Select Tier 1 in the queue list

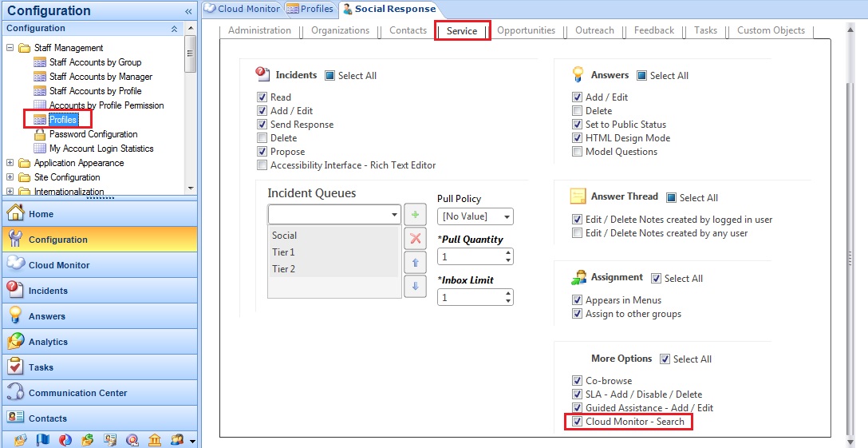coord(284,252)
